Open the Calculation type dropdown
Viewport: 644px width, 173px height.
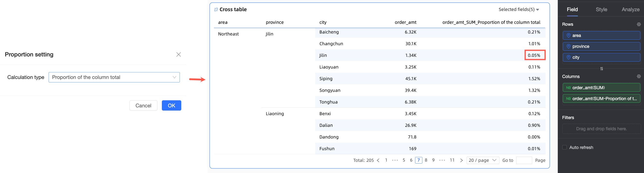(x=114, y=77)
